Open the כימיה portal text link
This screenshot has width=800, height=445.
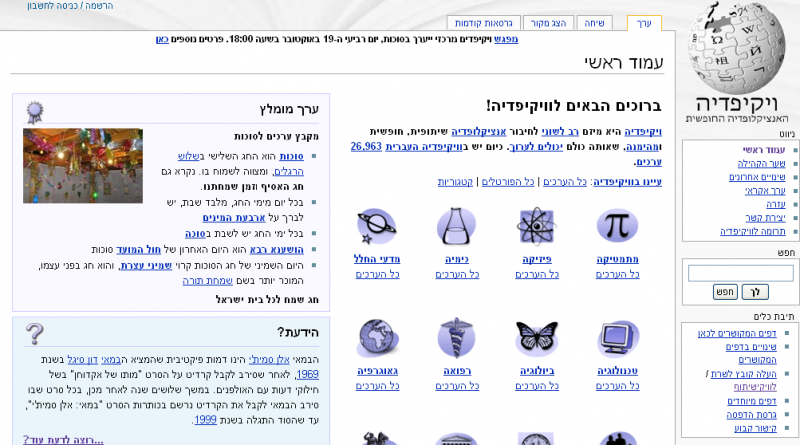pos(457,259)
